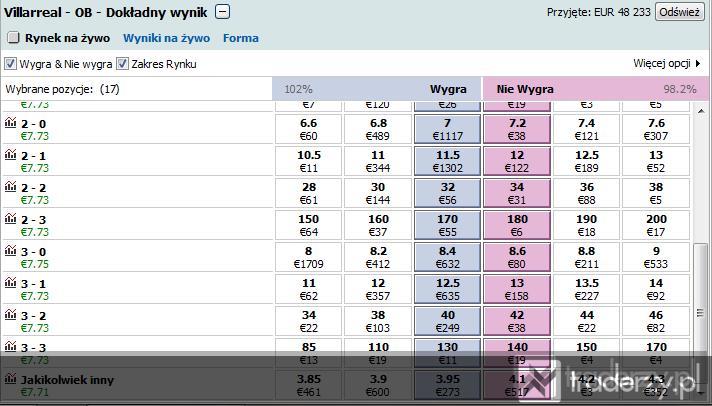The width and height of the screenshot is (712, 406).
Task: Click the 102% back overround value
Action: (298, 89)
